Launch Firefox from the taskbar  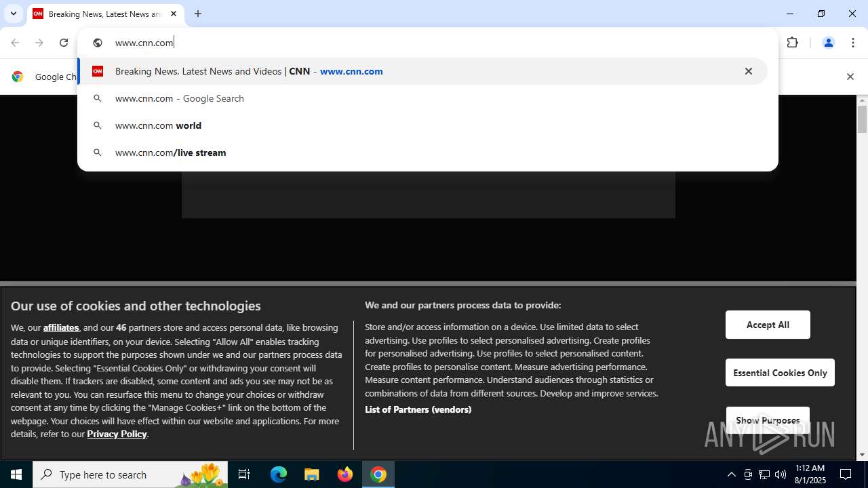pos(345,474)
